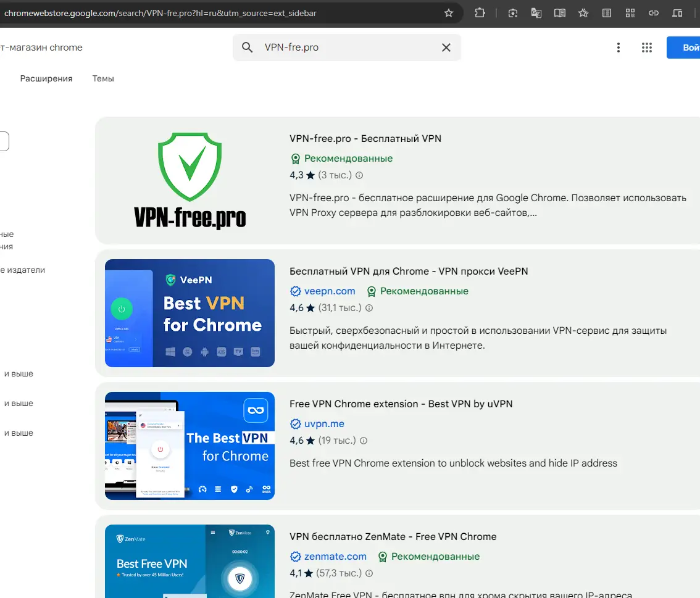Click the blue sign-in button
The height and width of the screenshot is (598, 700).
[683, 48]
